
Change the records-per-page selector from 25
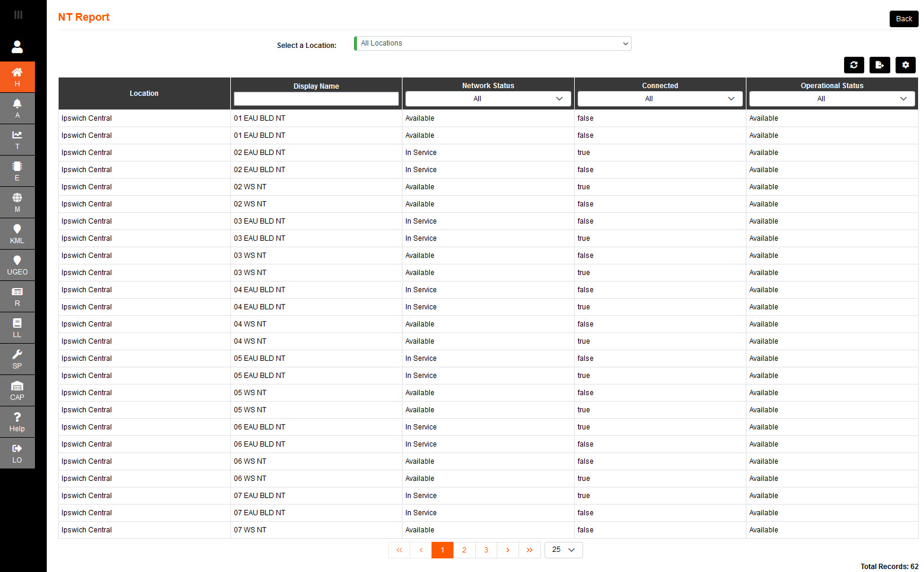click(x=563, y=550)
